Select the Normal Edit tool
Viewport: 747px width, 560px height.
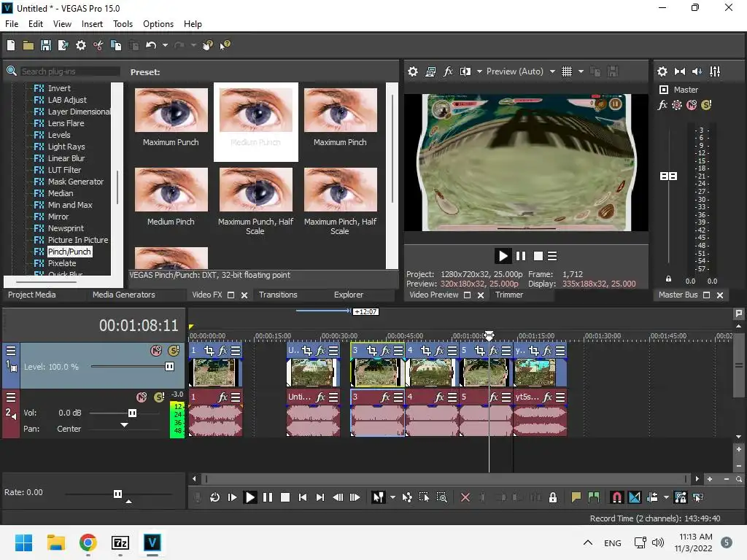[379, 497]
